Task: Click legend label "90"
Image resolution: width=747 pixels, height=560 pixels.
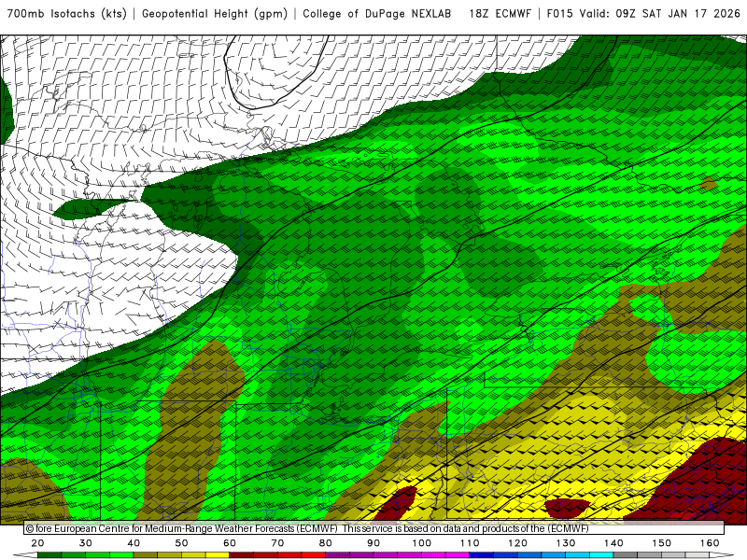Action: (x=373, y=543)
